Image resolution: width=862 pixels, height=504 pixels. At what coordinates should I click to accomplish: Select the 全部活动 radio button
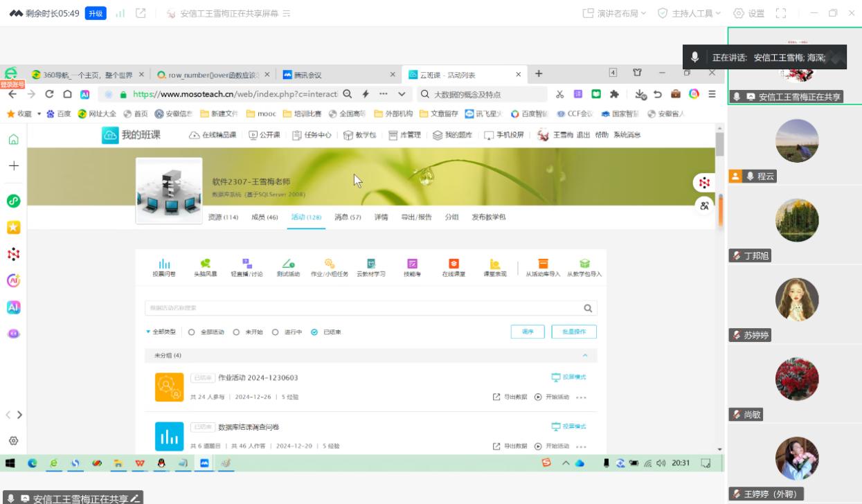click(192, 332)
